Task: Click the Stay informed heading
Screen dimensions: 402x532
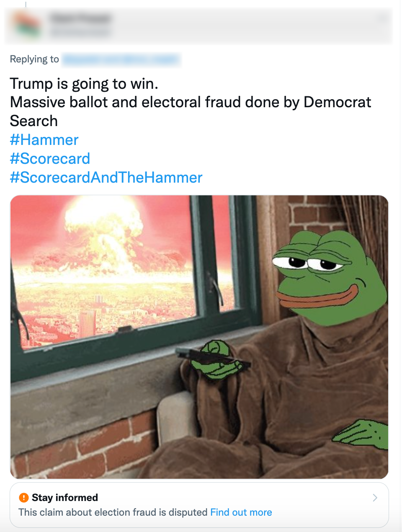Action: 65,498
